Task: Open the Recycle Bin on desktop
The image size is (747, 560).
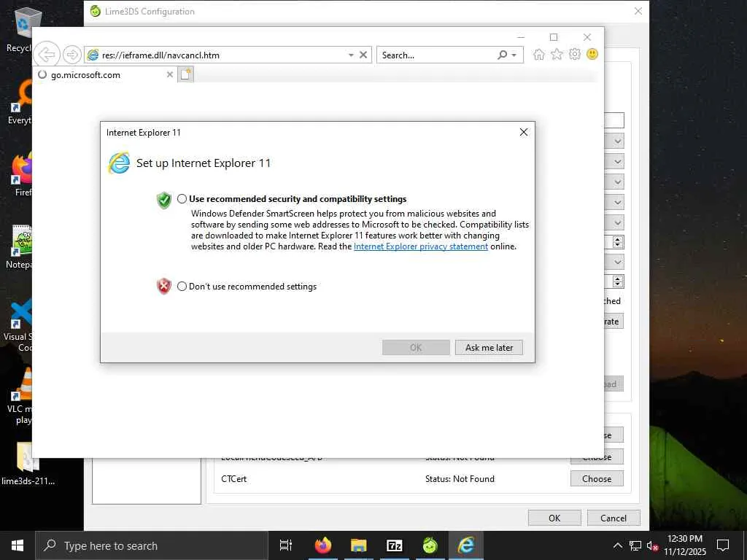Action: (x=21, y=29)
